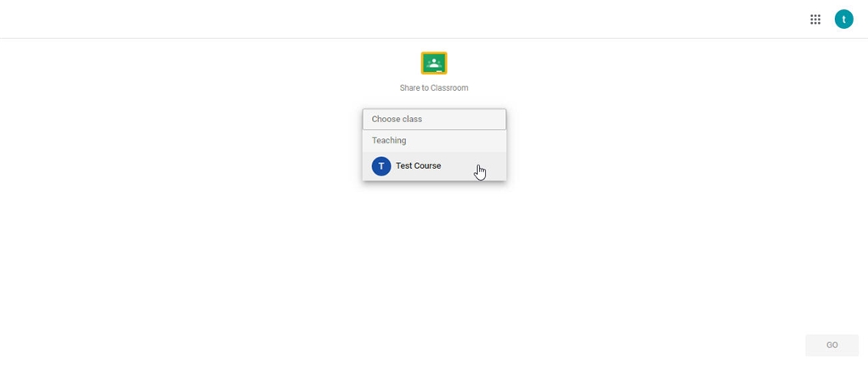Click the Share to Classroom caption text
Viewport: 868px width, 369px height.
[x=434, y=87]
